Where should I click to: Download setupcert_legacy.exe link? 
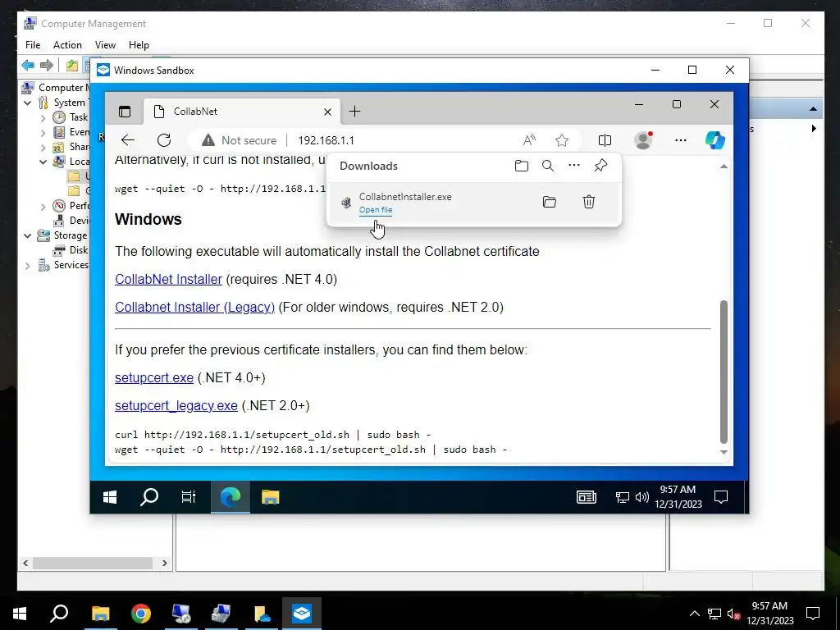click(176, 405)
